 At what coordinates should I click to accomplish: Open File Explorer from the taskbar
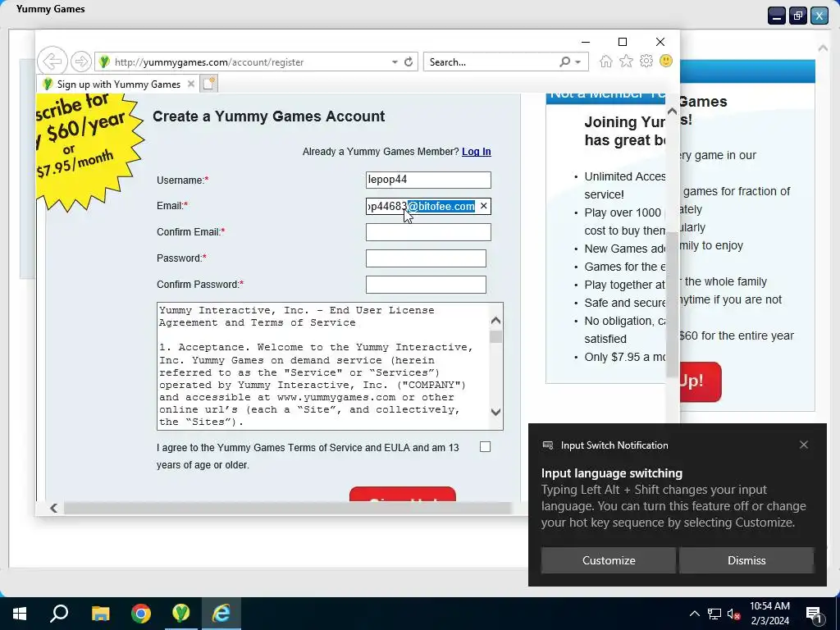[100, 614]
